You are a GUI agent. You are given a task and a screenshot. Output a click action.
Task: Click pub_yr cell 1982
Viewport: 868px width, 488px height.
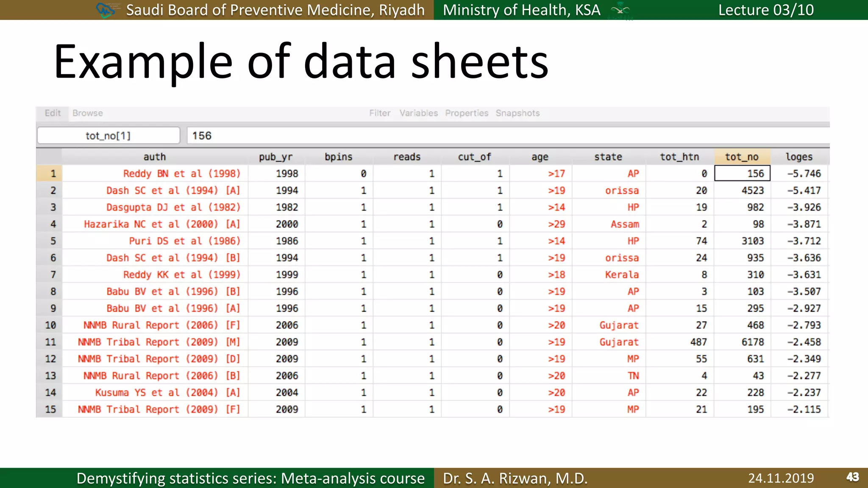tap(276, 207)
